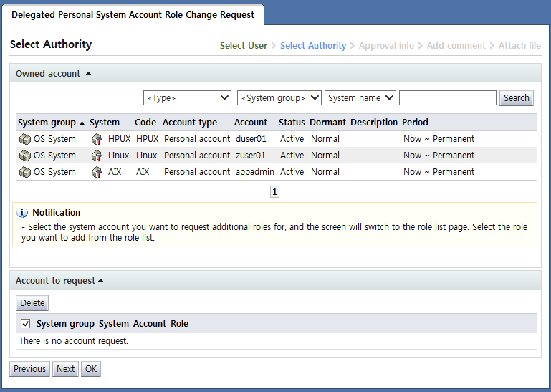Toggle the select-all checkbox in Account to request
Image resolution: width=551 pixels, height=392 pixels.
26,324
